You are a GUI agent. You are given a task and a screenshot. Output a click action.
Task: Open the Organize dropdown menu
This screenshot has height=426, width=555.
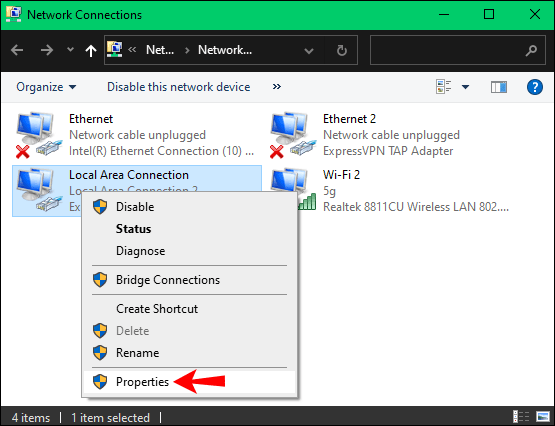(46, 87)
